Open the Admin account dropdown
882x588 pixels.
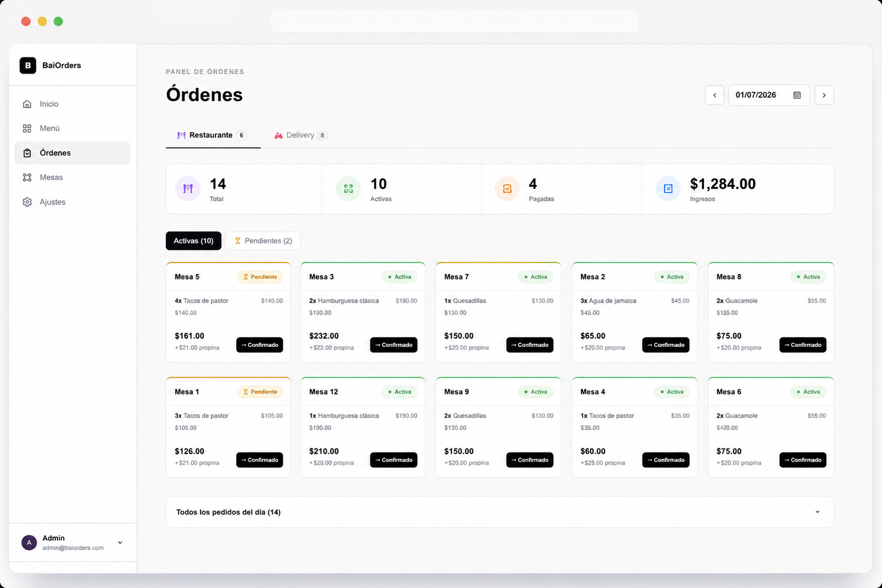120,543
